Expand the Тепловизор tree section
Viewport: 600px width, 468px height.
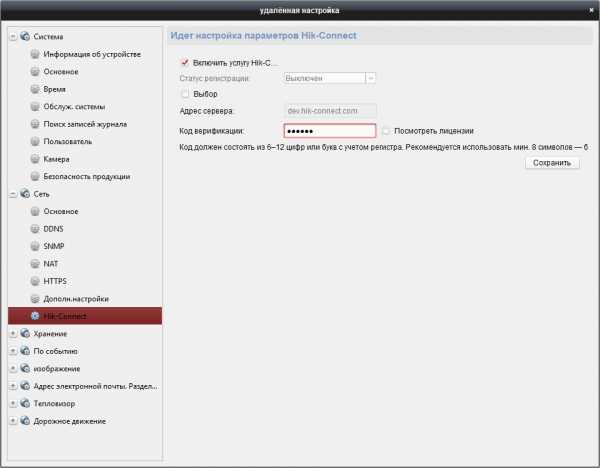(12, 404)
